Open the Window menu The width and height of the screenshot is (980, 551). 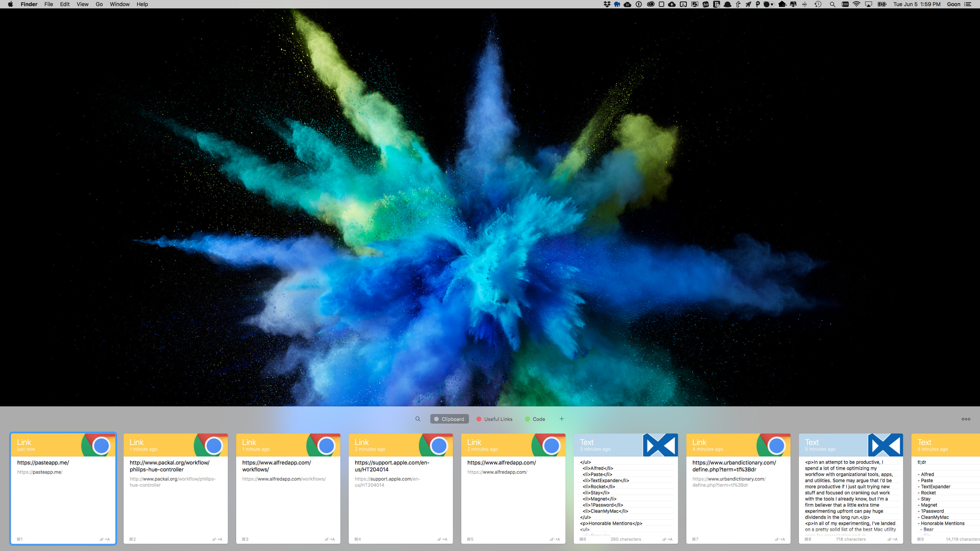click(x=119, y=4)
